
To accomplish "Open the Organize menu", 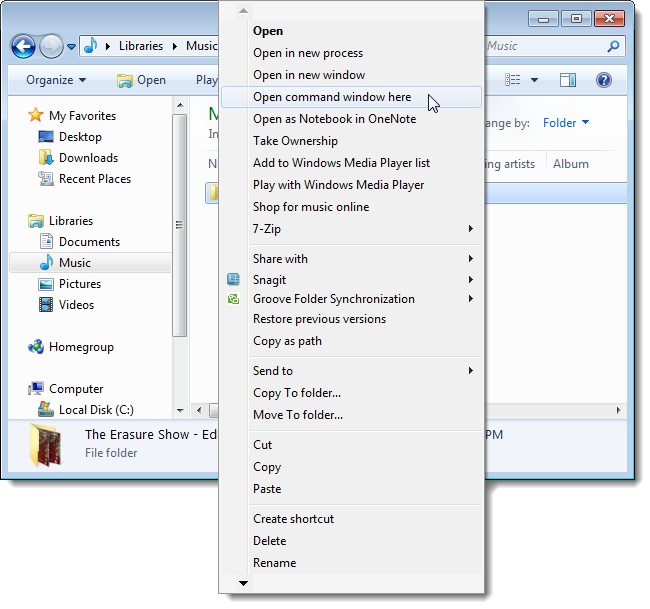I will click(56, 80).
